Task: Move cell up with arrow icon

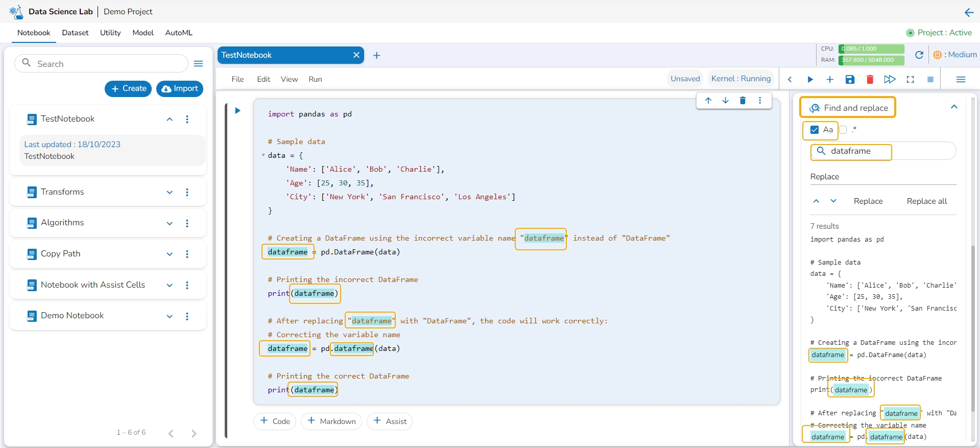Action: point(708,101)
